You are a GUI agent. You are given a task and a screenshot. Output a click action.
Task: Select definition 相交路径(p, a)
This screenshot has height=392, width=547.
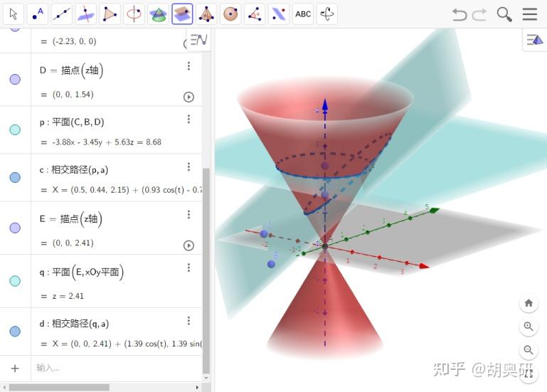pos(80,169)
